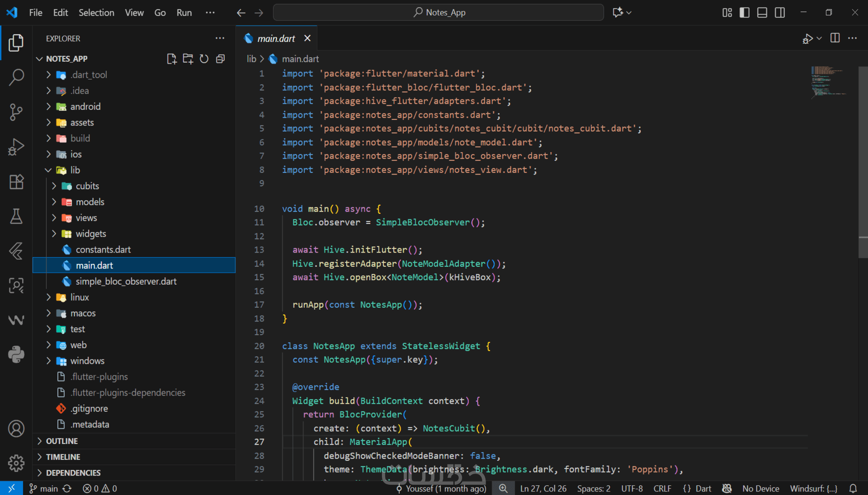
Task: Open the Selection menu
Action: tap(96, 12)
